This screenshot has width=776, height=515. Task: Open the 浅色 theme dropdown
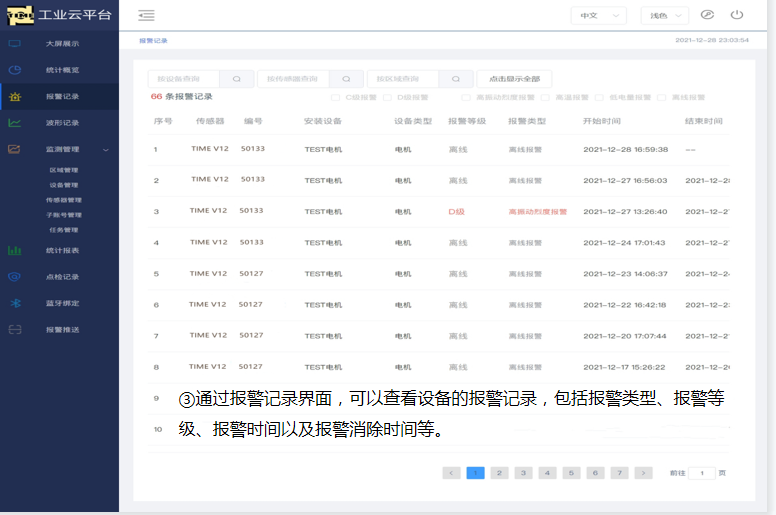click(x=665, y=15)
